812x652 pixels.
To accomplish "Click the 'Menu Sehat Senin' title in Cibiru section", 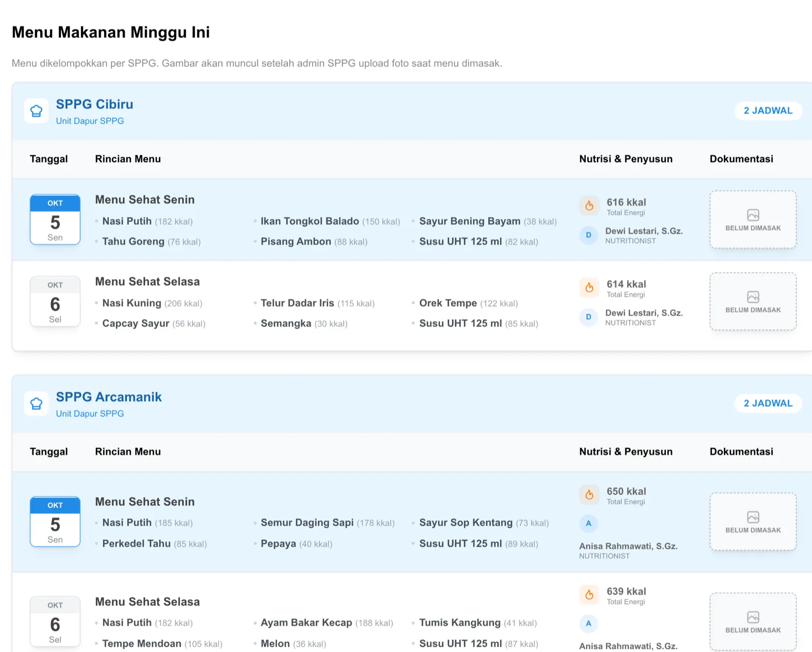I will pyautogui.click(x=145, y=199).
